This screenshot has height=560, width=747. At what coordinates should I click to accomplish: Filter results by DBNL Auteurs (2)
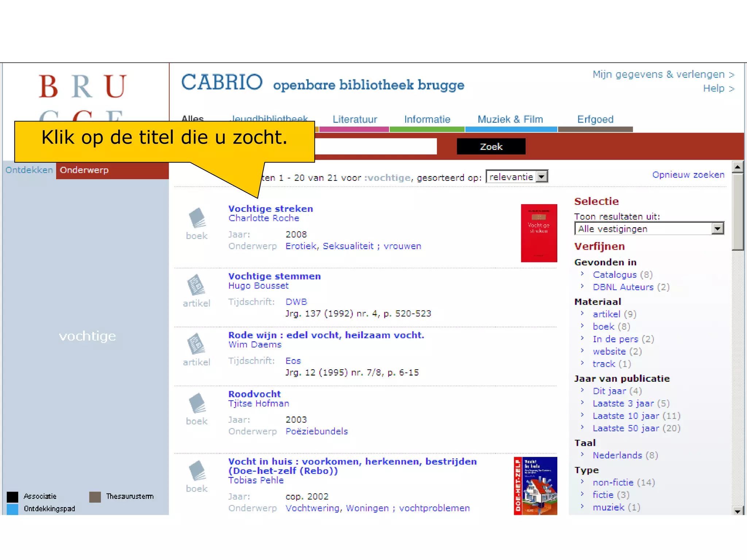(x=631, y=287)
